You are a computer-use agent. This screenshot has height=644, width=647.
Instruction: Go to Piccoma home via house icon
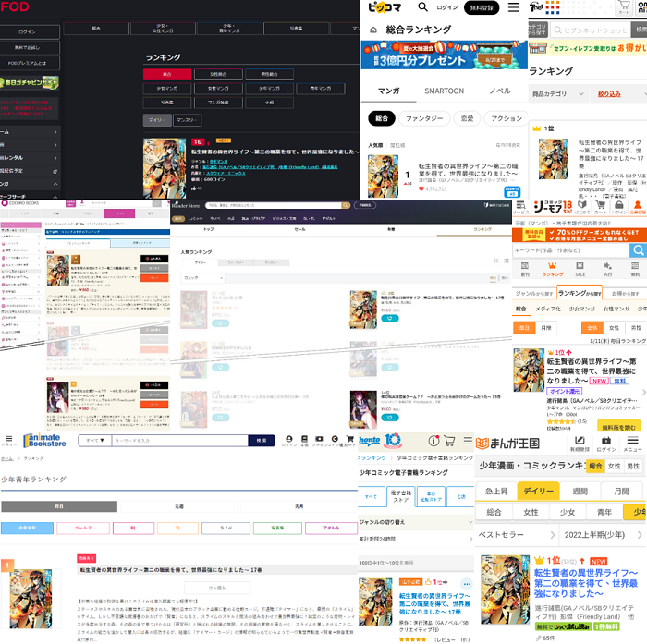coord(373,30)
